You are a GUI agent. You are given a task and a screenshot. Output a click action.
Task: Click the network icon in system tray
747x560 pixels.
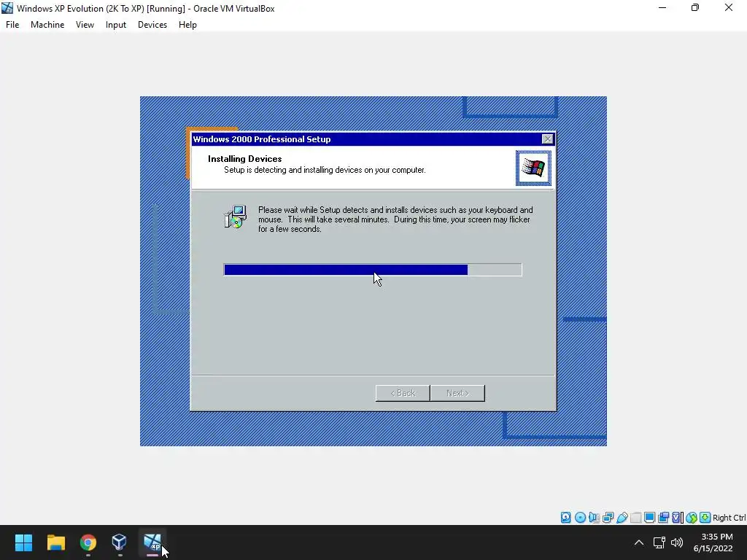[x=659, y=542]
